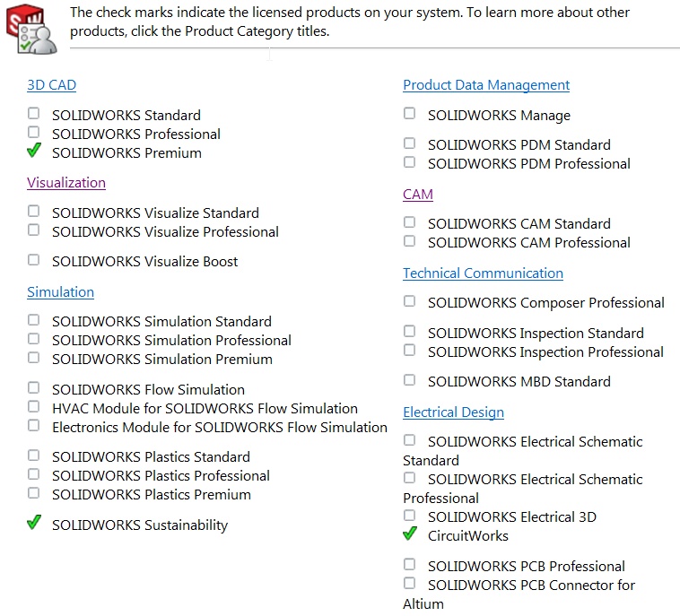
Task: Check the SOLIDWORKS Composer Professional box
Action: (x=410, y=301)
